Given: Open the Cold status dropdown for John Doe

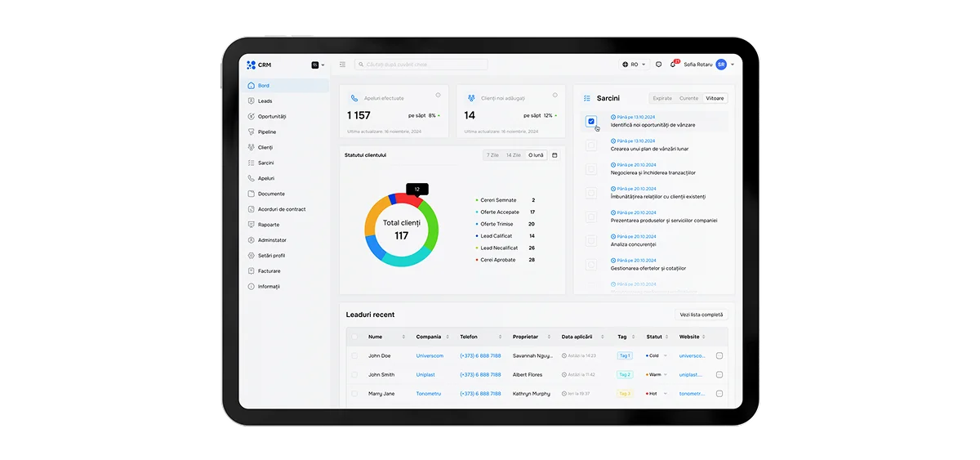Looking at the screenshot, I should click(x=656, y=355).
